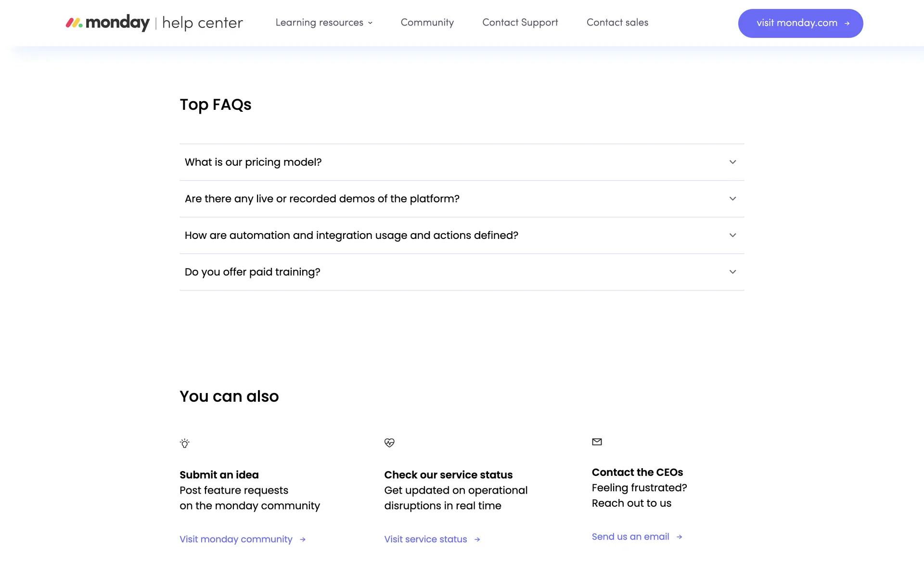The height and width of the screenshot is (578, 924).
Task: Expand the paid training FAQ chevron
Action: click(x=732, y=272)
